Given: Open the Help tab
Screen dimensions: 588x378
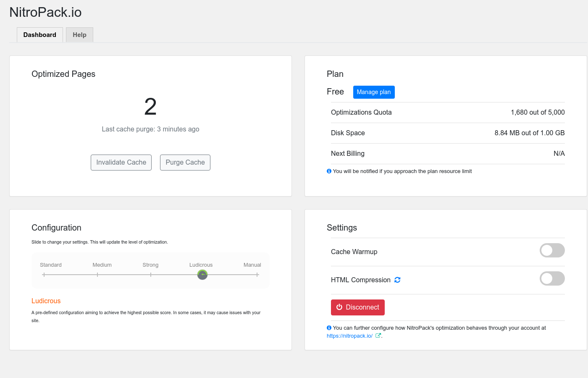Looking at the screenshot, I should 79,35.
